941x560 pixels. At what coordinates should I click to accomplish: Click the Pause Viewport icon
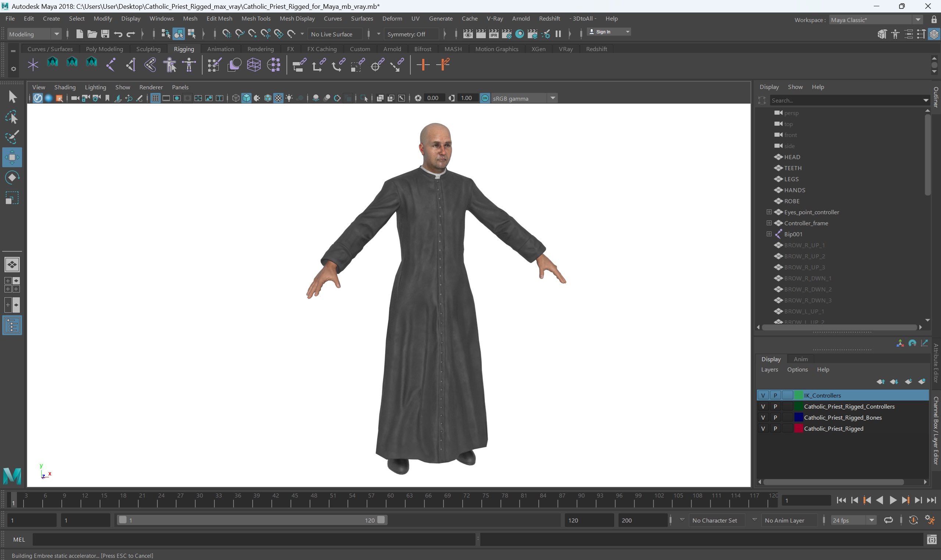pos(558,34)
